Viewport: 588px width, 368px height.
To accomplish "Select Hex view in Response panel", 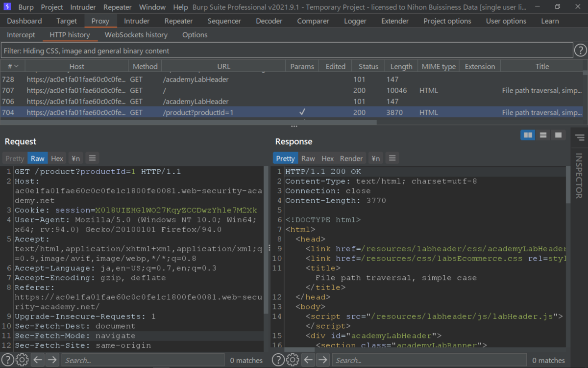I will point(328,158).
